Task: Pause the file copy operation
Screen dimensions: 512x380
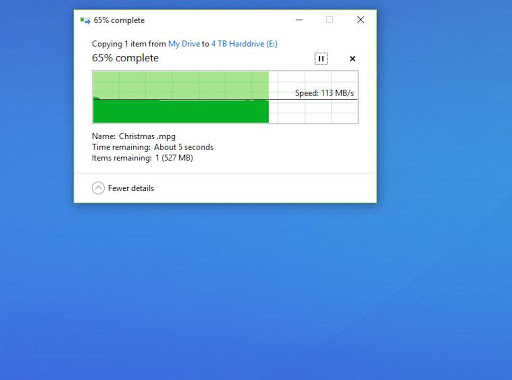Action: (321, 59)
